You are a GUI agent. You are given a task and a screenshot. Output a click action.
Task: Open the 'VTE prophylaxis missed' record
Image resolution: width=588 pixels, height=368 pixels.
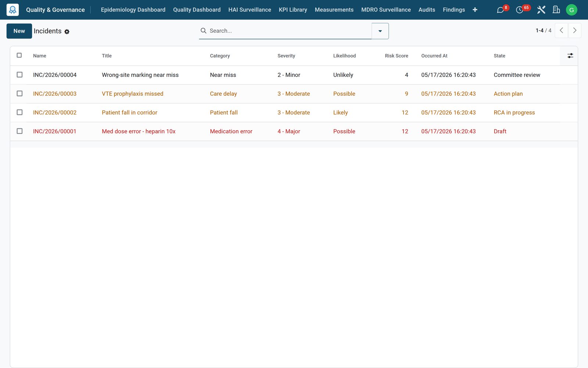point(132,94)
